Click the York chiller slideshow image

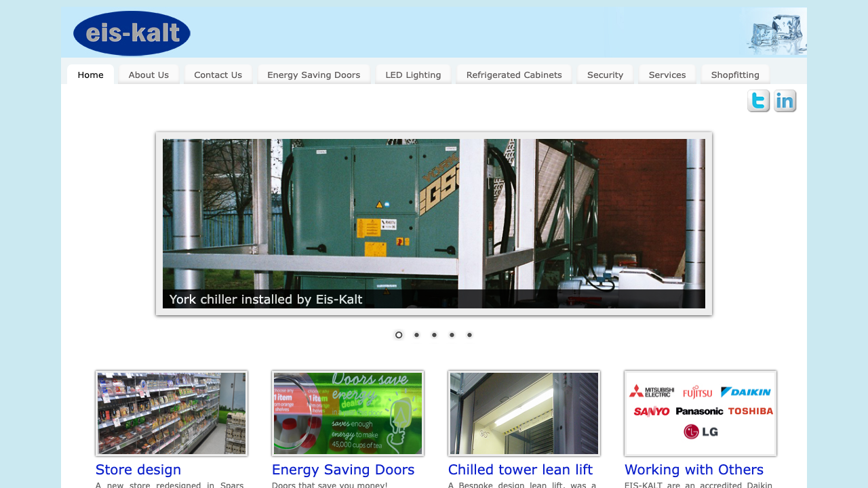click(433, 224)
